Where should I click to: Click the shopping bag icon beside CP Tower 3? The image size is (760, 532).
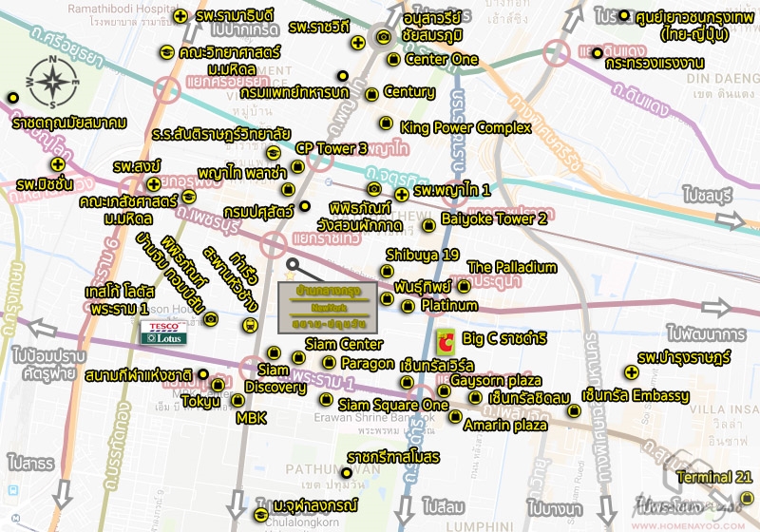coord(297,167)
